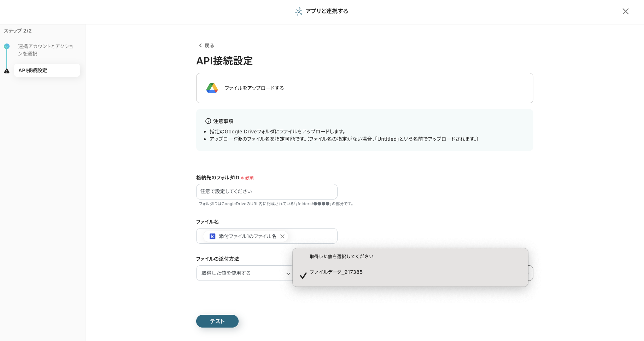Open the account and action selection step
This screenshot has width=644, height=341.
click(x=45, y=50)
